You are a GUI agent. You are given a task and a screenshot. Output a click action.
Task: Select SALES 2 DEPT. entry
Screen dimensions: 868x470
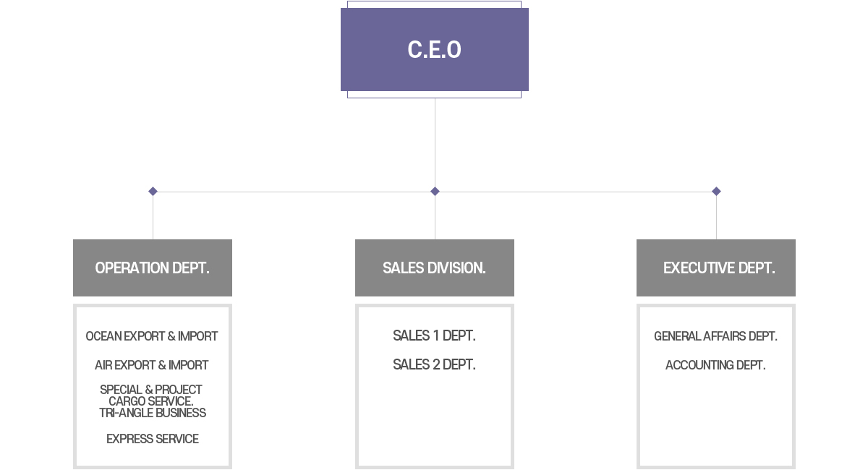(434, 364)
